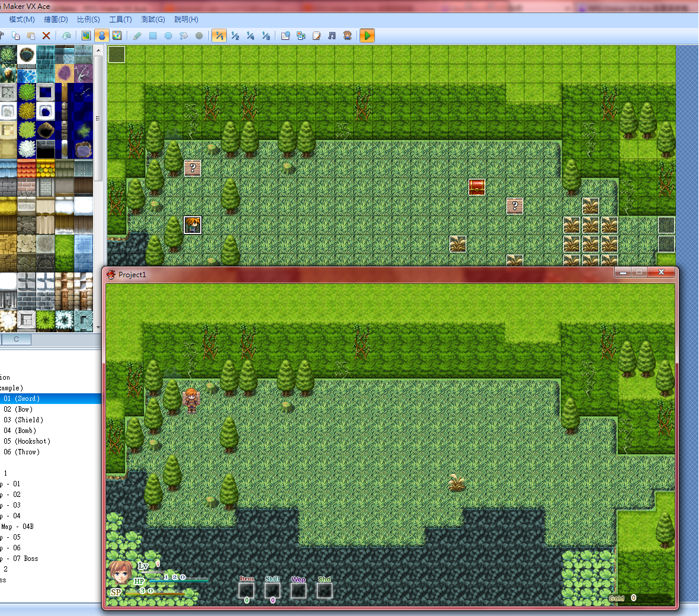Click the Paste clipboard icon
699x616 pixels.
pyautogui.click(x=31, y=36)
